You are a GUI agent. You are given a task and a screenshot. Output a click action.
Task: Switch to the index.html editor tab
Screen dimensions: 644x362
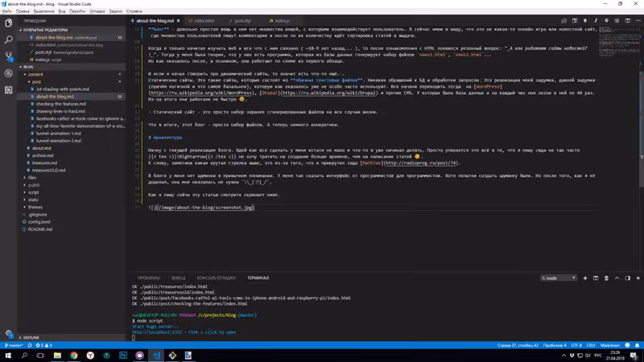tap(204, 21)
